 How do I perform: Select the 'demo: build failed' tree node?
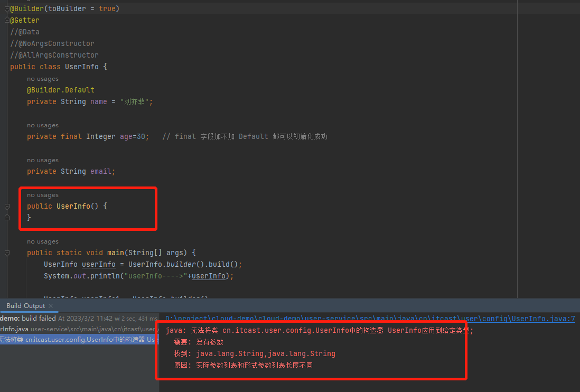click(x=27, y=319)
